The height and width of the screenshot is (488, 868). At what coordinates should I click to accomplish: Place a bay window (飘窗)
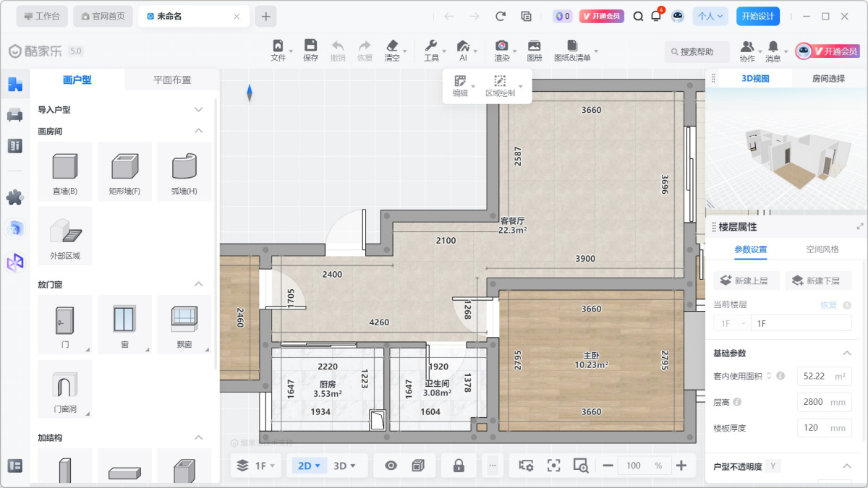tap(184, 324)
